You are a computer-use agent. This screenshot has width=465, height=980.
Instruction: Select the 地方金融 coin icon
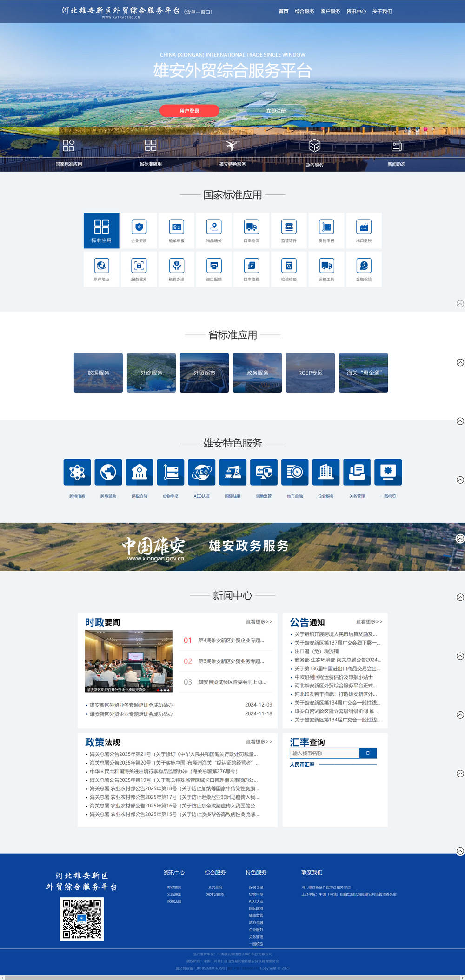click(x=295, y=472)
